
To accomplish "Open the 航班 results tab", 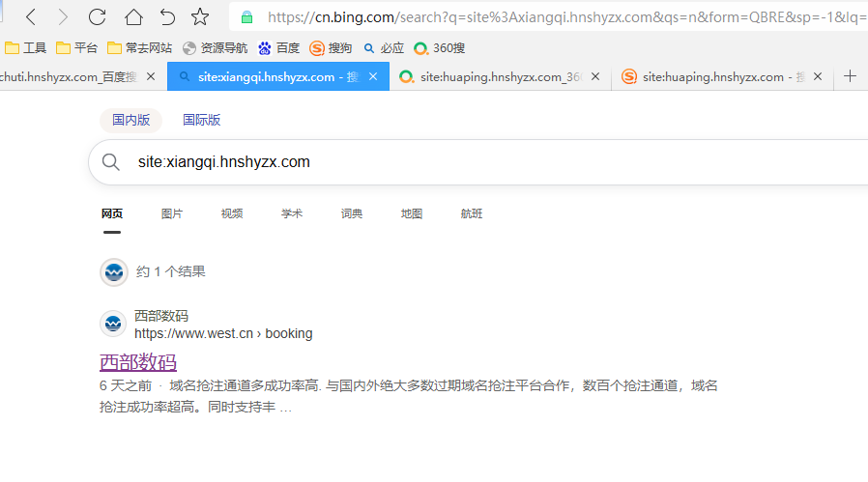I will coord(472,213).
